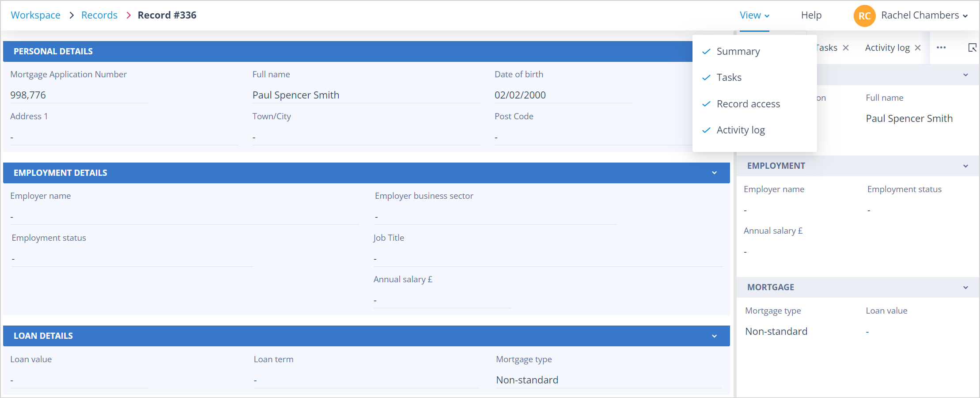Click the Mortgage type field in Loan Details
Viewport: 980px width, 398px height.
coord(609,380)
